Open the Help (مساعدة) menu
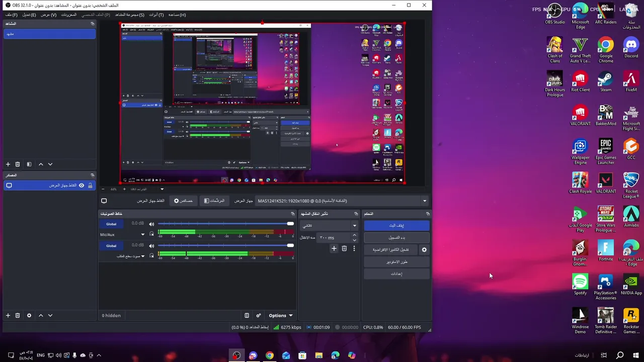644x362 pixels. pos(177,15)
